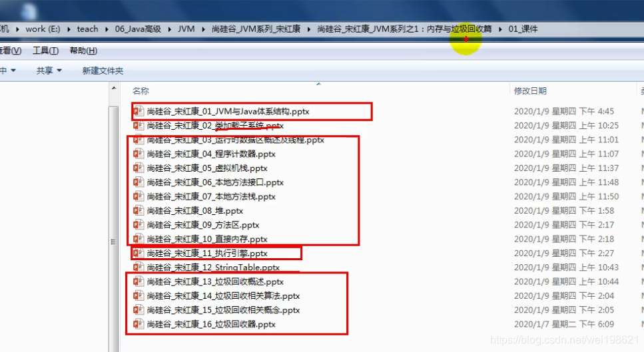The image size is (644, 352).
Task: Expand the arrow after 尚硅谷_JVM系列_宋红康 breadcrumb
Action: point(309,29)
